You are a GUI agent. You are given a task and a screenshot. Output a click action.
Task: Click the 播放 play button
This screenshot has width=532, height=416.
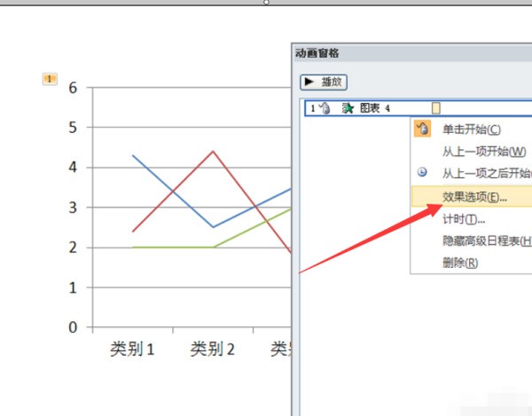coord(324,82)
